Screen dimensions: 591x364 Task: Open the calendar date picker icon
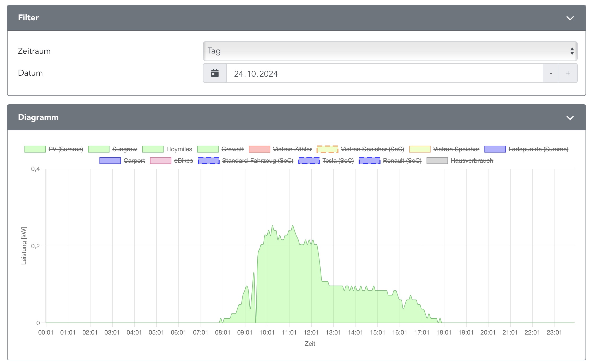215,73
